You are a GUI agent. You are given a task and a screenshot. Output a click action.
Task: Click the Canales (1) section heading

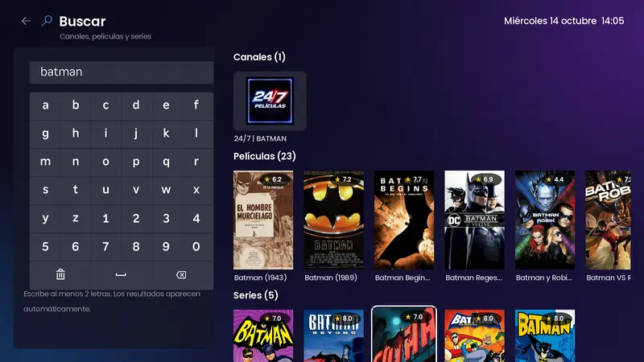pyautogui.click(x=259, y=57)
